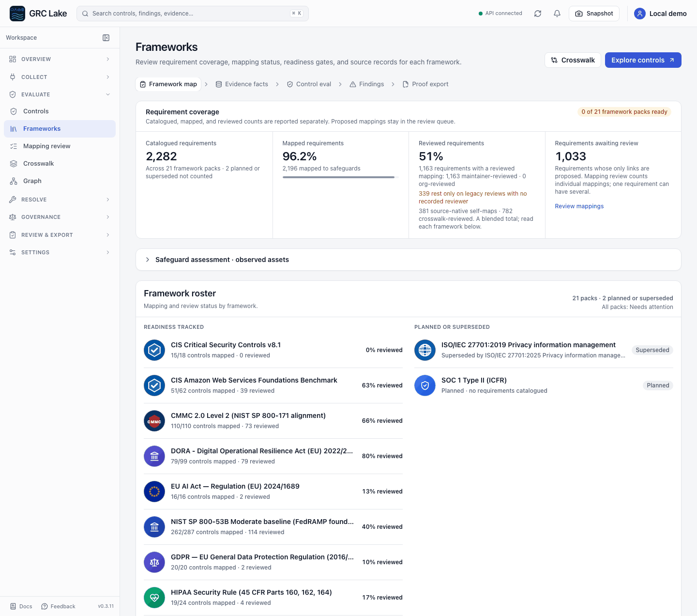The height and width of the screenshot is (616, 697).
Task: Collapse the Workspace sidebar panel icon
Action: 106,38
